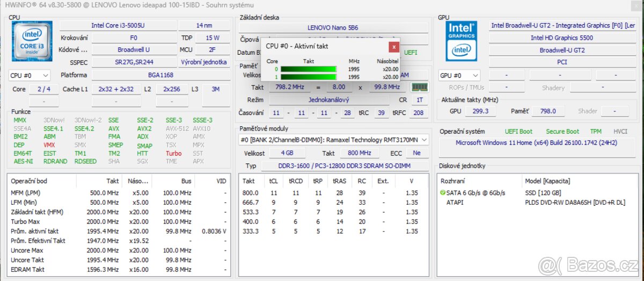644x281 pixels.
Task: Click green check icon in SATA 6 Gb/s row
Action: click(x=443, y=192)
